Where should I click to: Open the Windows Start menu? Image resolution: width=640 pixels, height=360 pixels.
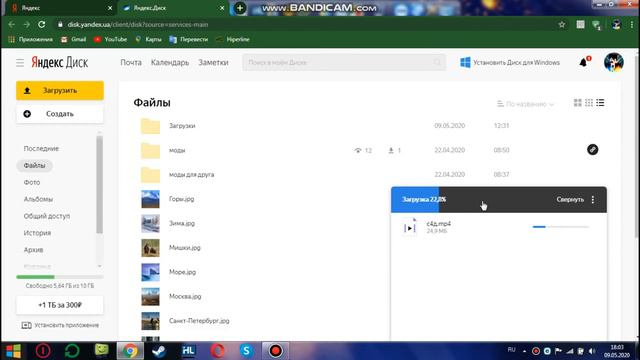point(13,351)
